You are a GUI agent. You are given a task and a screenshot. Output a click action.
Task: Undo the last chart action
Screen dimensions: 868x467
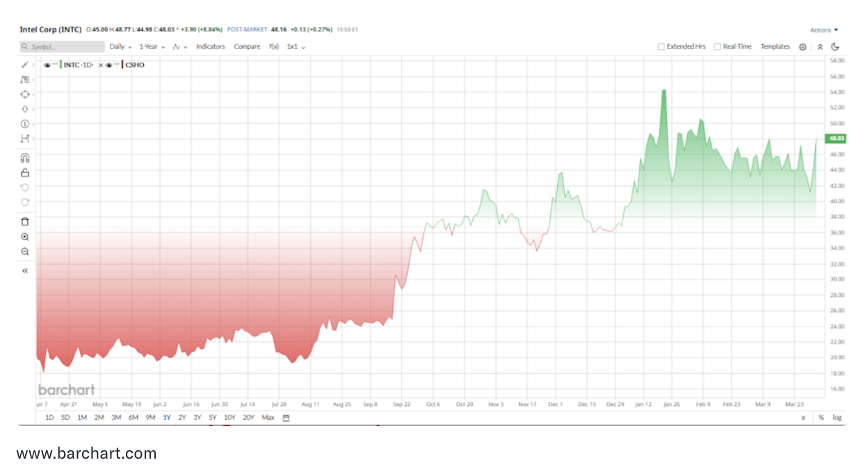pos(25,188)
